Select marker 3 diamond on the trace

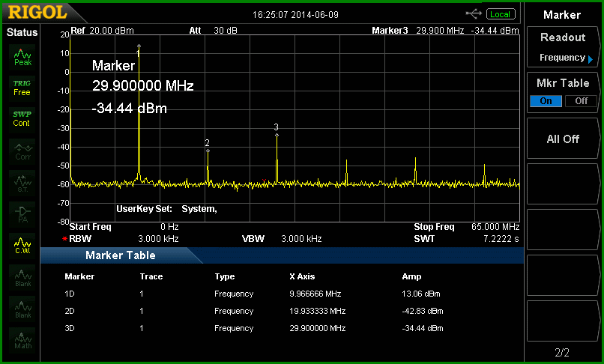pos(277,136)
